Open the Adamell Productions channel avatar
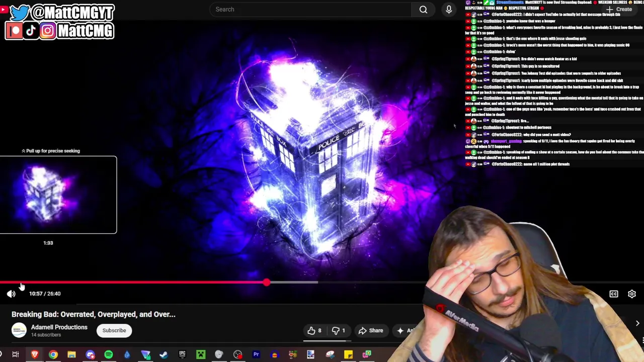The height and width of the screenshot is (362, 644). coord(19,330)
